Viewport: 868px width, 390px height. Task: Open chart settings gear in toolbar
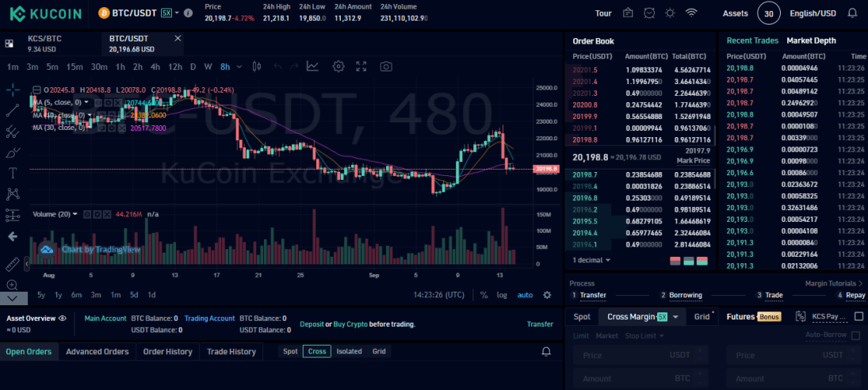pos(338,67)
